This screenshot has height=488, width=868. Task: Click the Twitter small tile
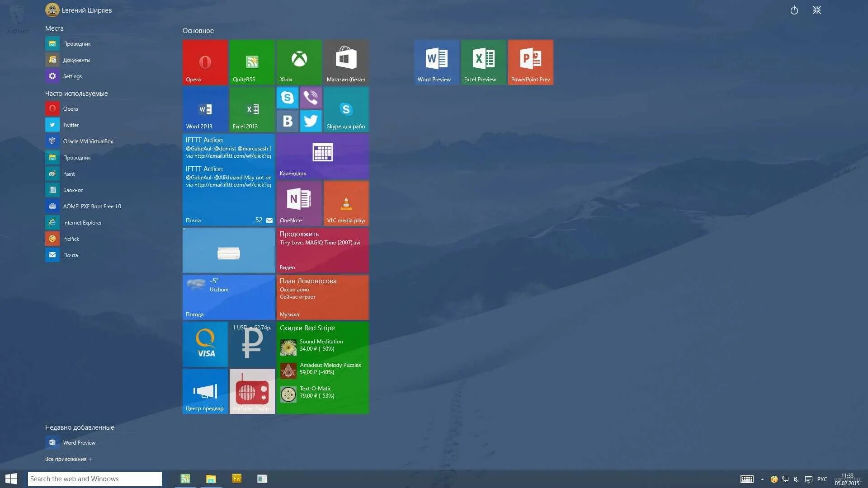311,121
